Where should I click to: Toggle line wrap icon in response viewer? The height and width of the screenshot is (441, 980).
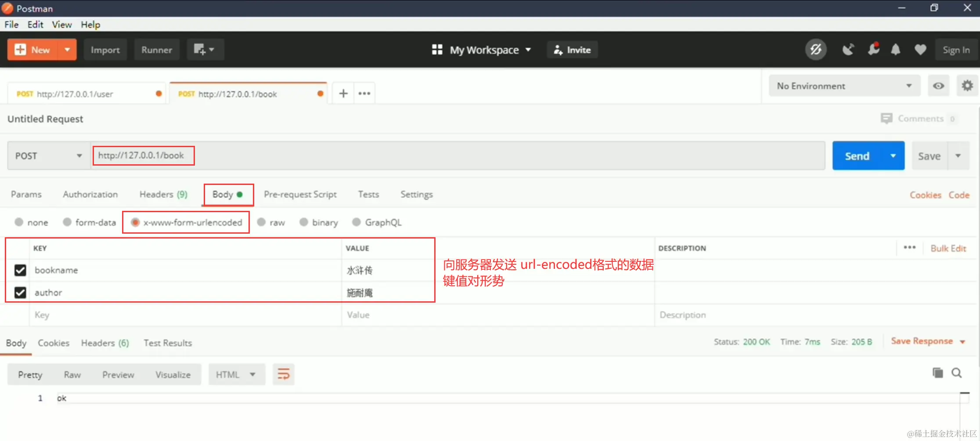point(284,374)
